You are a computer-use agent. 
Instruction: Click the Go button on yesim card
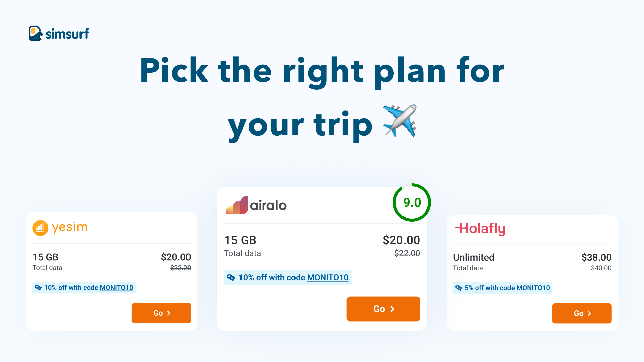click(x=161, y=313)
